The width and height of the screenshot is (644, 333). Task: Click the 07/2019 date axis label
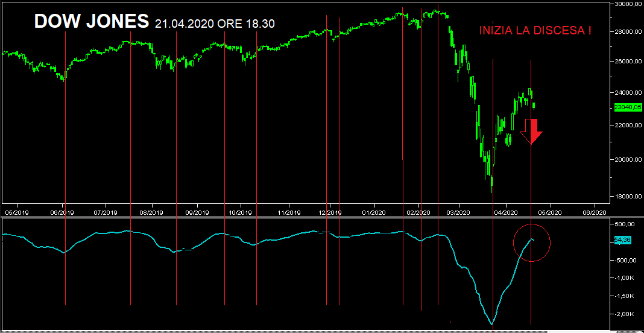pos(106,212)
